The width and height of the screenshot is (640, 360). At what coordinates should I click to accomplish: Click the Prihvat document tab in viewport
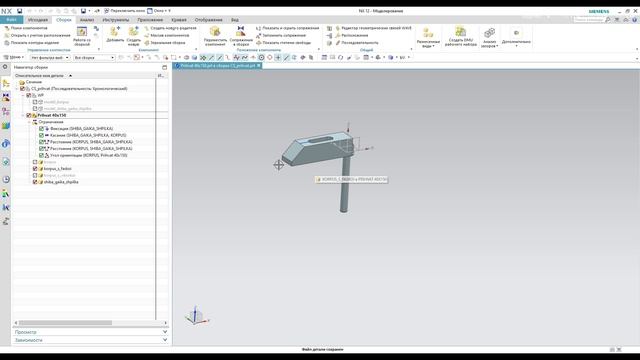click(217, 66)
